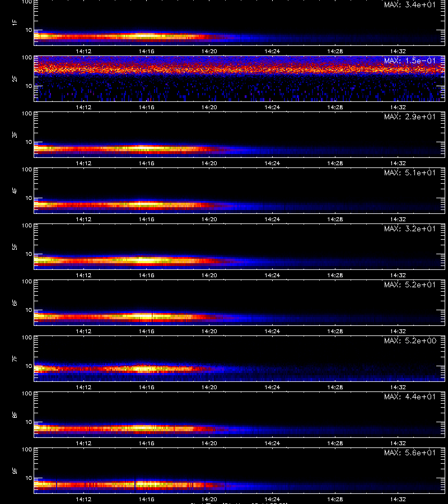Click 14:24 tick label under 4F panel
Image resolution: width=448 pixels, height=504 pixels.
(272, 219)
